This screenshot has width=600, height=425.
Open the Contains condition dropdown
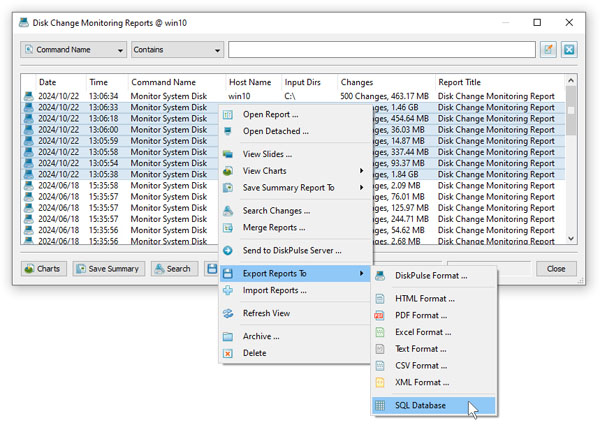coord(177,50)
